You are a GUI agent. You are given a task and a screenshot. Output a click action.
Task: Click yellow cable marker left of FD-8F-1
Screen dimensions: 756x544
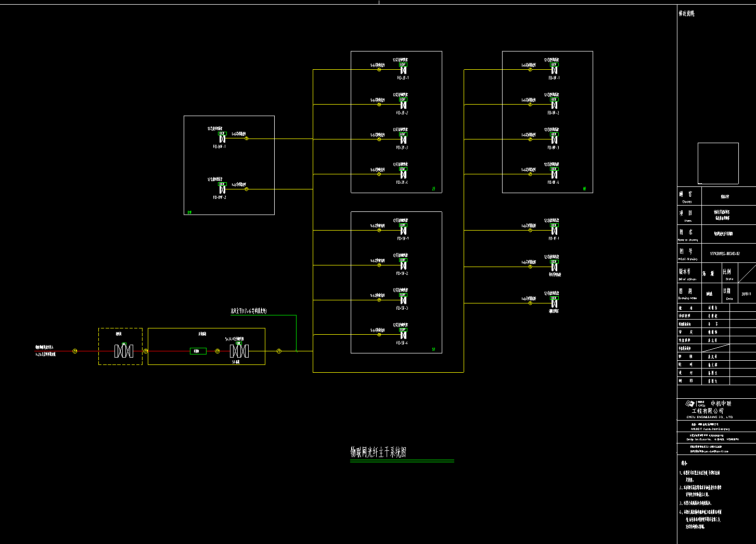(530, 70)
